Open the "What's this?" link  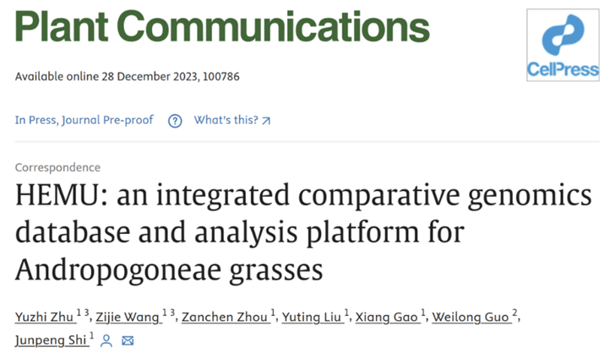point(226,121)
